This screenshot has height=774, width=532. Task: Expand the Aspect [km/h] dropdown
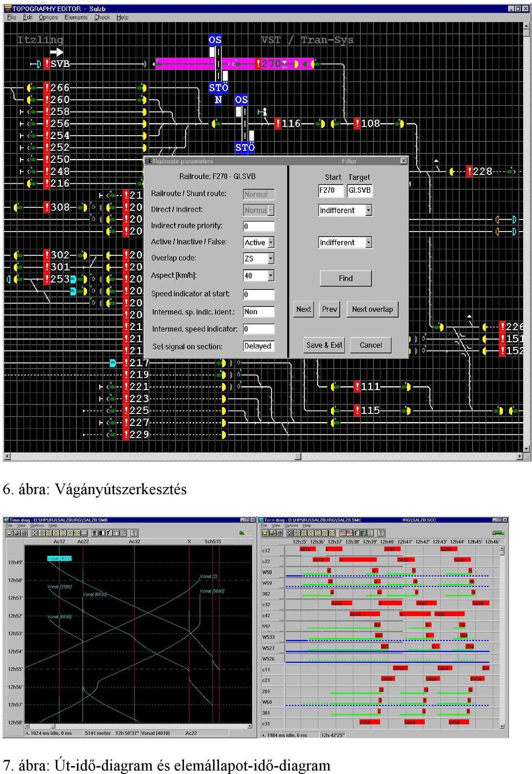(271, 275)
